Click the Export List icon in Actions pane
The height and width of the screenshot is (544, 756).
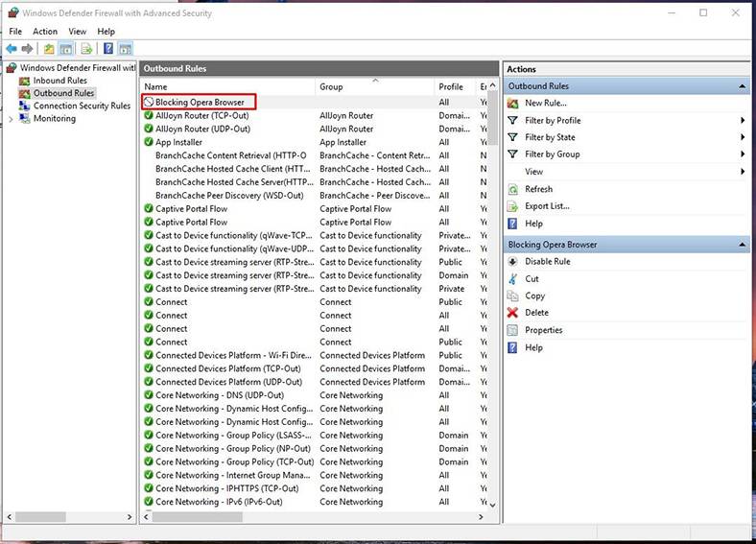click(512, 206)
